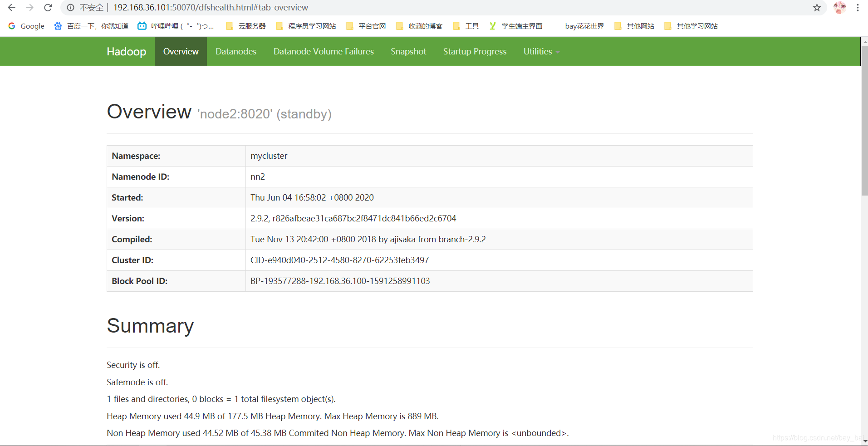The image size is (868, 446).
Task: Click the 'Version:' label cell
Action: 176,219
